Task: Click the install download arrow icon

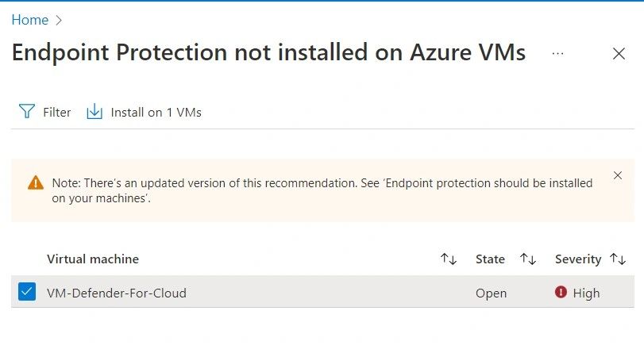Action: [94, 112]
